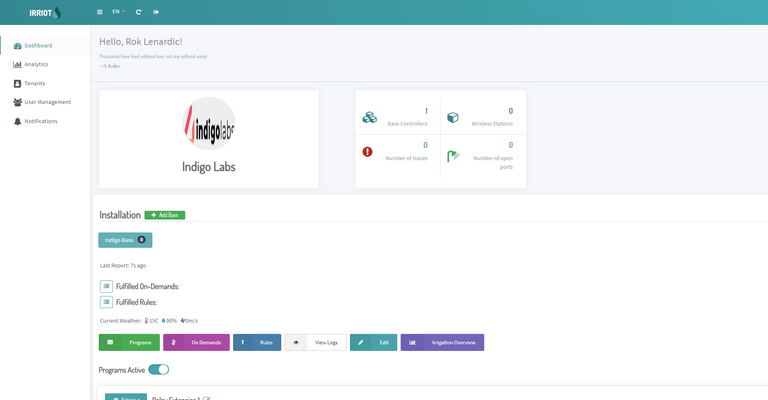Open the EN language dropdown
This screenshot has height=400, width=768.
[x=119, y=12]
